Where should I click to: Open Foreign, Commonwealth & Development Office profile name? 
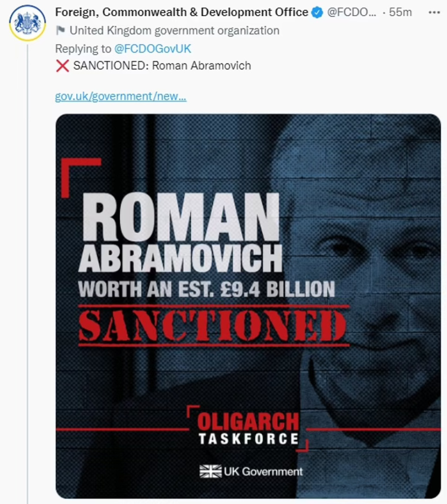coord(181,12)
